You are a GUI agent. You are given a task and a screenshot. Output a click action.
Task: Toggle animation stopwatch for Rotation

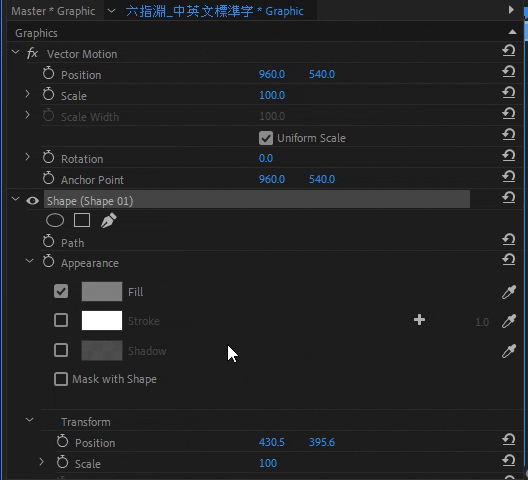point(48,157)
